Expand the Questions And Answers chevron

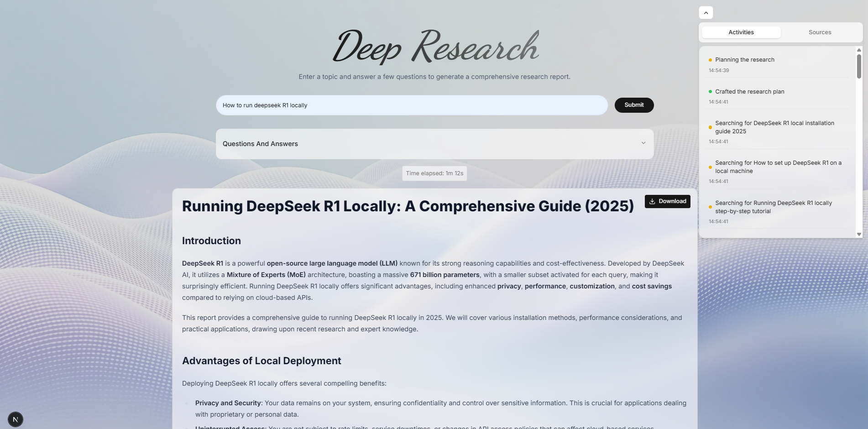643,143
